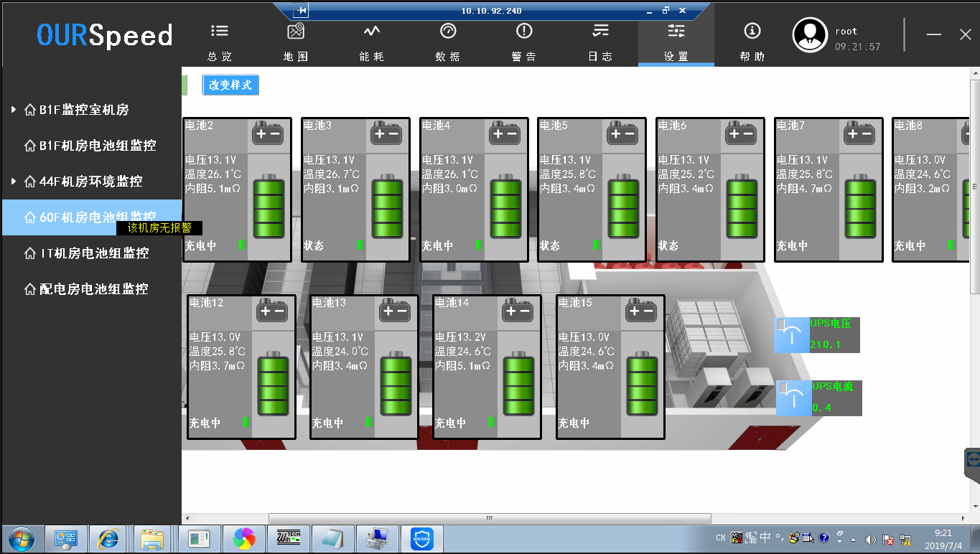Click the horizontal scrollbar at the bottom
Viewport: 980px width, 554px height.
[x=490, y=518]
